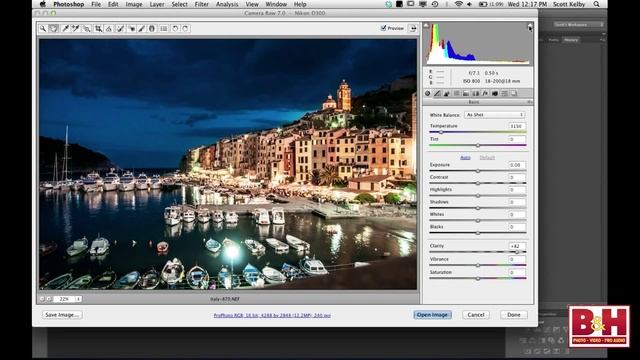
Task: Click the Cancel button
Action: click(x=476, y=315)
